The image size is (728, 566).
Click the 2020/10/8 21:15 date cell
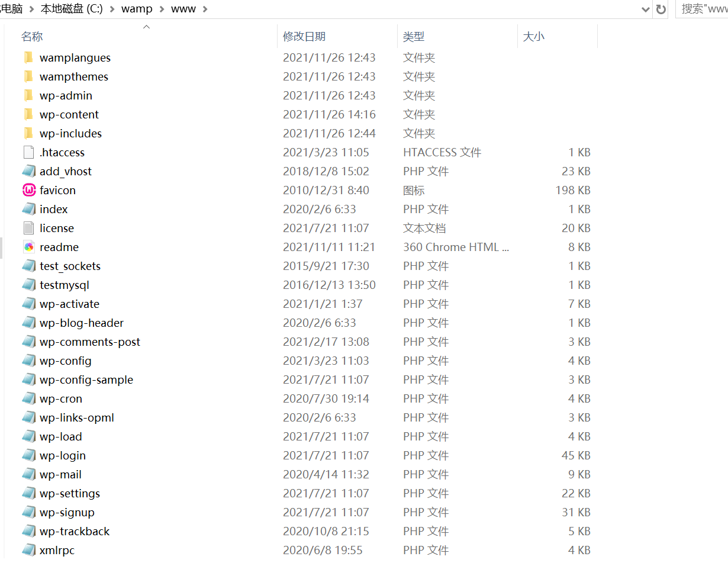326,531
